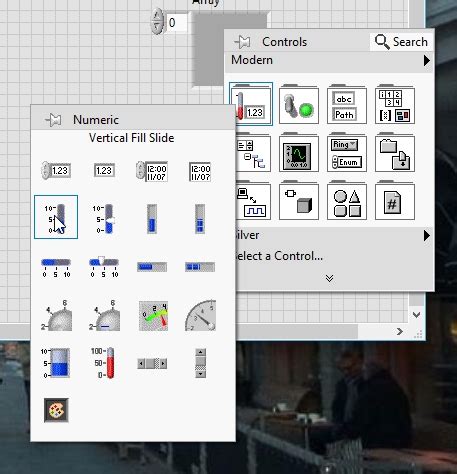Open the Variant & Class subpalette
Image resolution: width=457 pixels, height=474 pixels.
[299, 201]
